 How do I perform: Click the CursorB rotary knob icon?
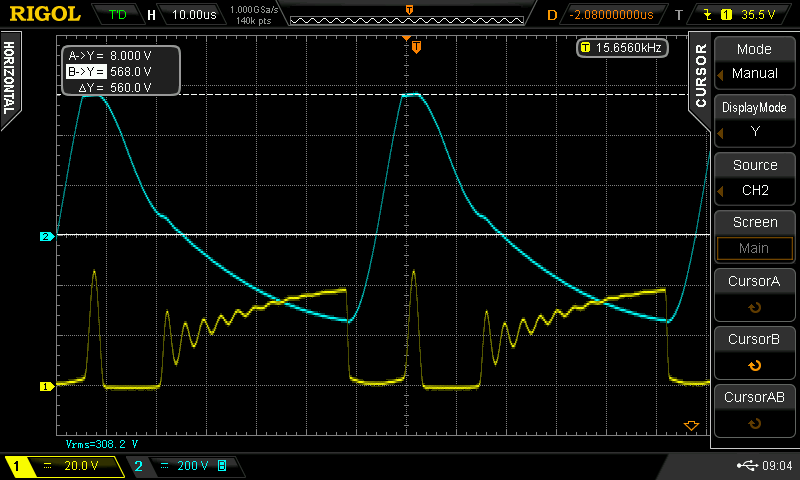[x=754, y=366]
